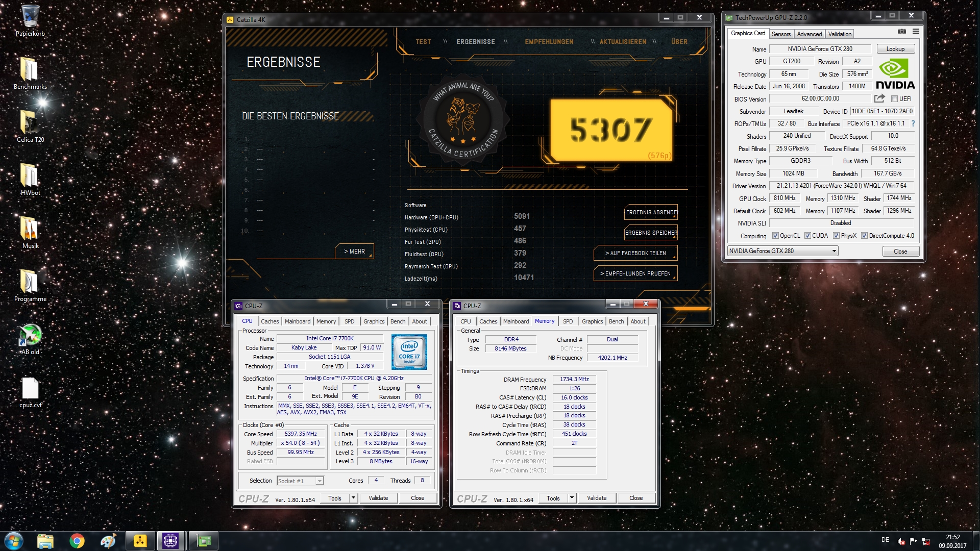Switch to the Validation tab in GPU-Z
This screenshot has height=551, width=980.
tap(840, 34)
